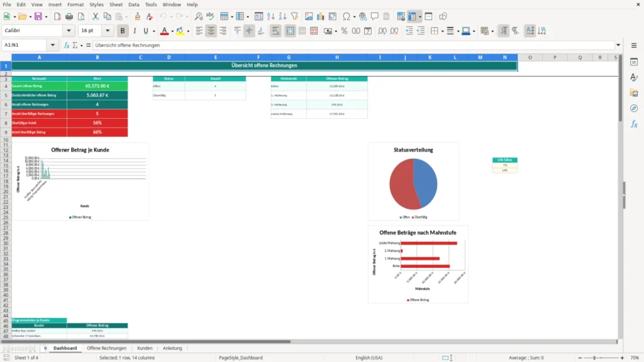This screenshot has height=362, width=644.
Task: Open the Font Name dropdown
Action: coord(69,30)
